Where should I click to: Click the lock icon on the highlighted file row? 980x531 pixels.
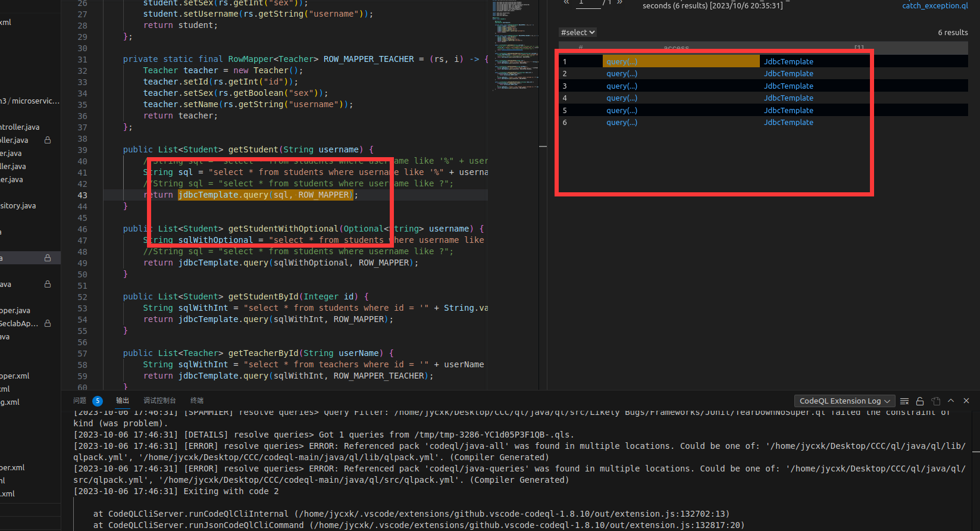pos(48,258)
